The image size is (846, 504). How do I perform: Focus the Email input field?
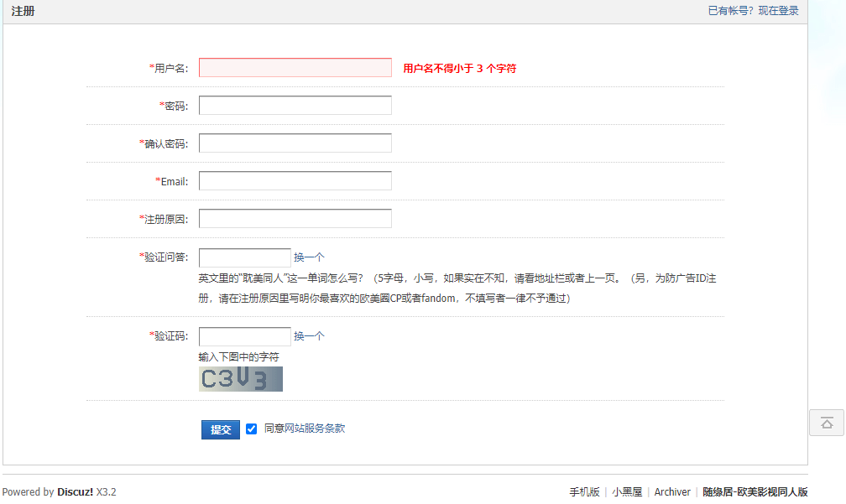[295, 180]
